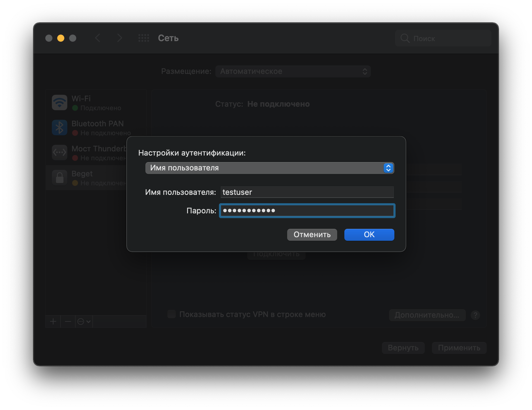The height and width of the screenshot is (410, 532).
Task: Select Bluetooth PAN label text
Action: [97, 124]
